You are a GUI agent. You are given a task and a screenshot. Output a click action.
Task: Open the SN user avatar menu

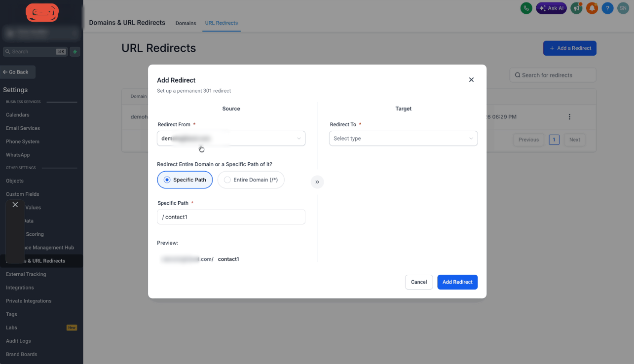624,8
